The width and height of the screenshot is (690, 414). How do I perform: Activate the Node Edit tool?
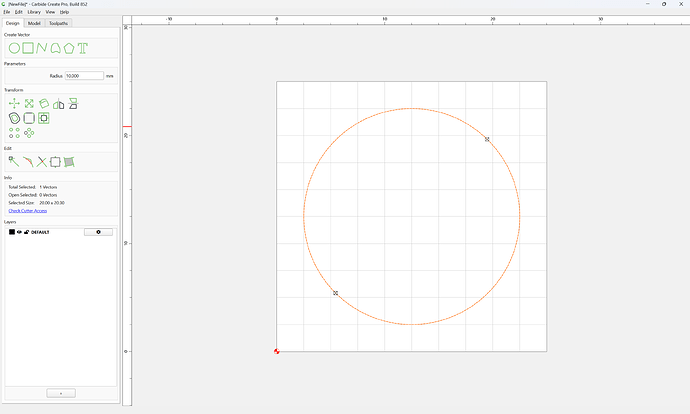(x=14, y=161)
